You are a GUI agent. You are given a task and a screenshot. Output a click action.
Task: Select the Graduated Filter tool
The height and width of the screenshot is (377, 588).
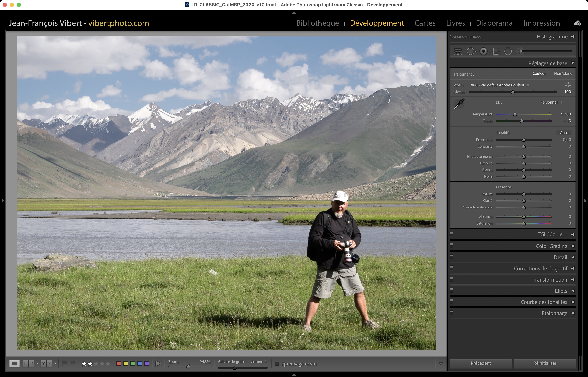[x=496, y=51]
